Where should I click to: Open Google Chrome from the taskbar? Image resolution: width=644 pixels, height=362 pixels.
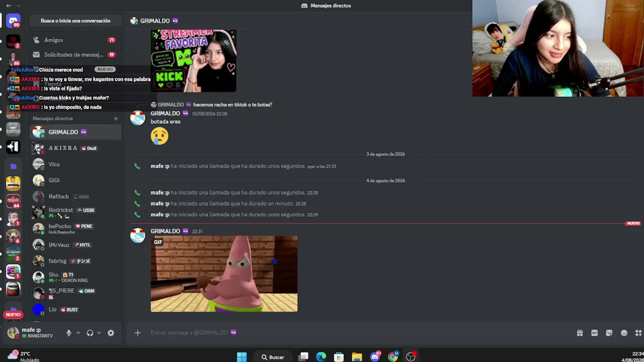coord(392,357)
